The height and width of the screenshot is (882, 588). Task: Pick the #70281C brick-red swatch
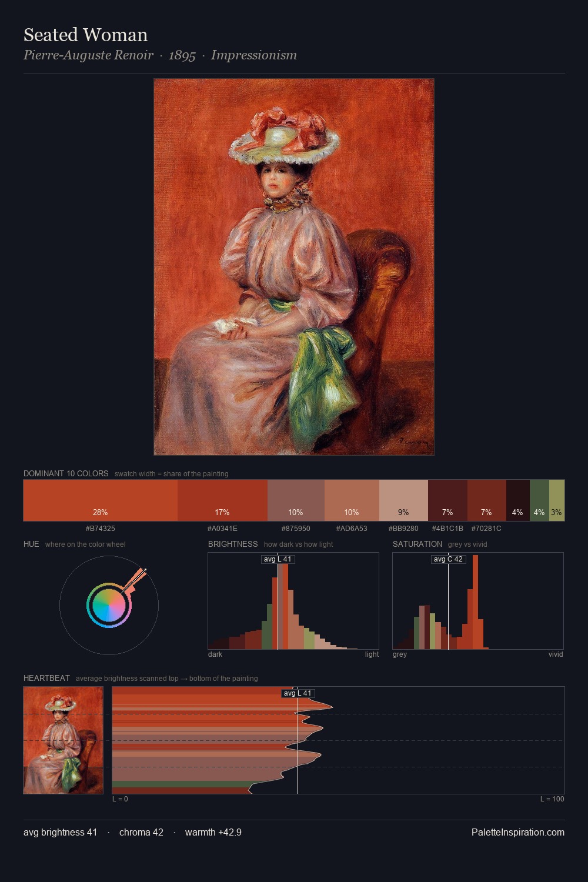coord(486,500)
